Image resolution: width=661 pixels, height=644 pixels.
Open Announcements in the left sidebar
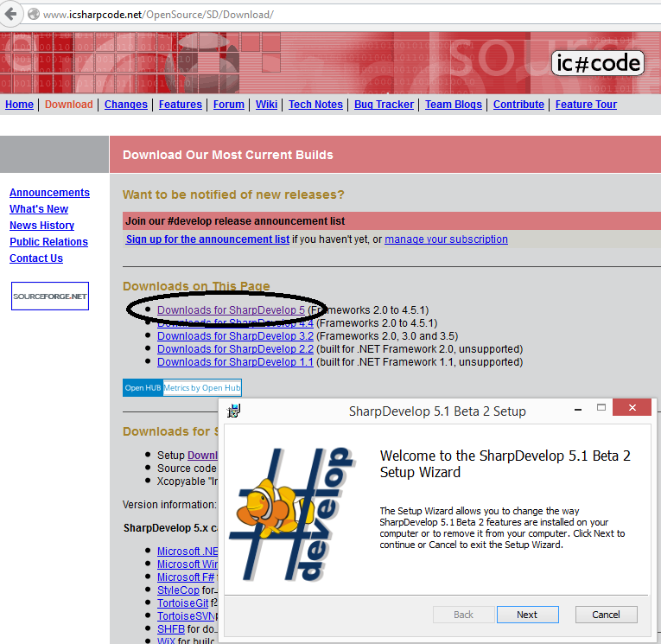pyautogui.click(x=49, y=193)
